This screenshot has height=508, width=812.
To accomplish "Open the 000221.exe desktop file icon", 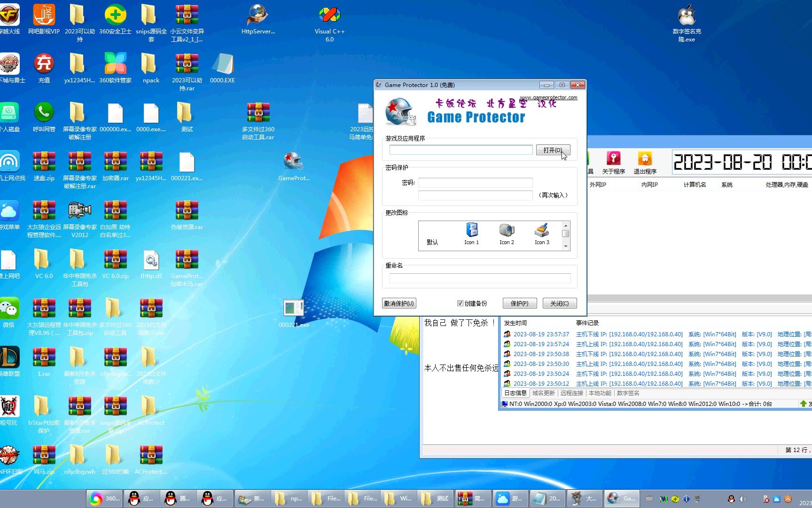I will [294, 313].
